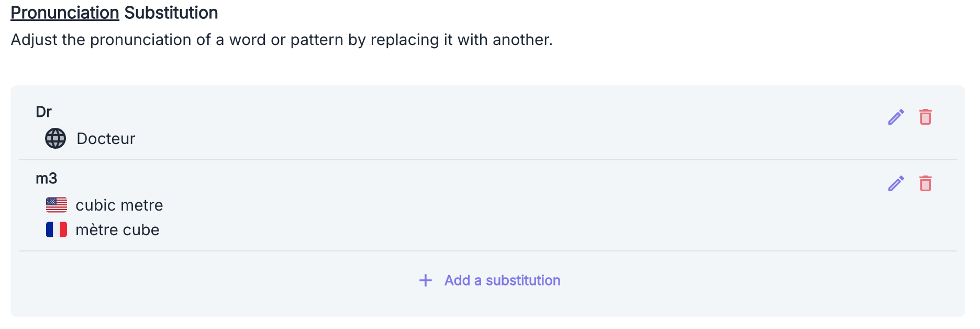
Task: Open the 'Pronunciation' underlined link
Action: pos(64,12)
